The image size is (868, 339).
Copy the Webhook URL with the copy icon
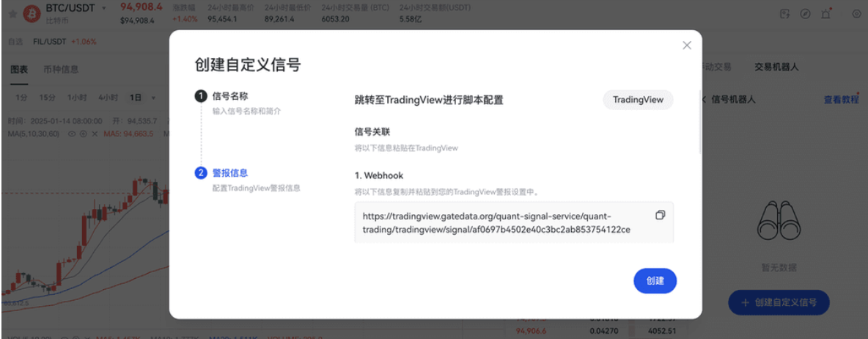point(660,215)
